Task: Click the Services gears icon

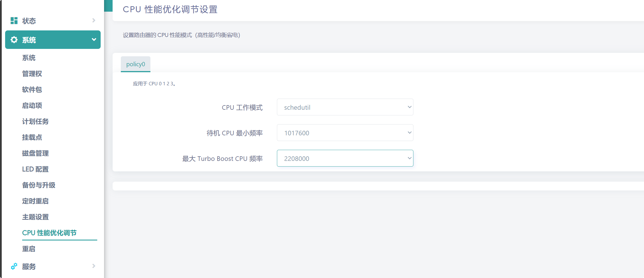Action: point(14,266)
